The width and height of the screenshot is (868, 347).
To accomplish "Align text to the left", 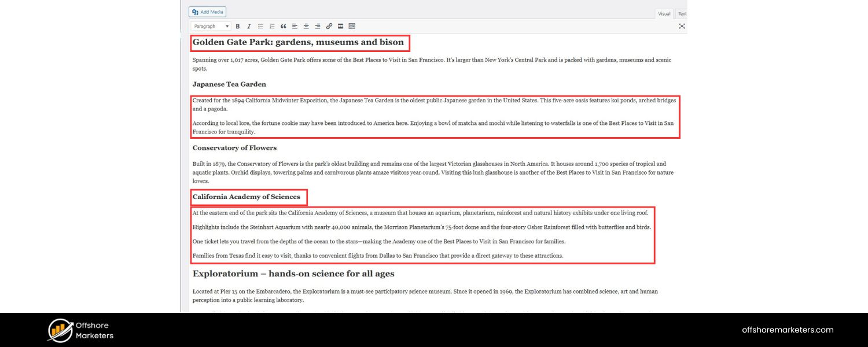I will coord(295,26).
